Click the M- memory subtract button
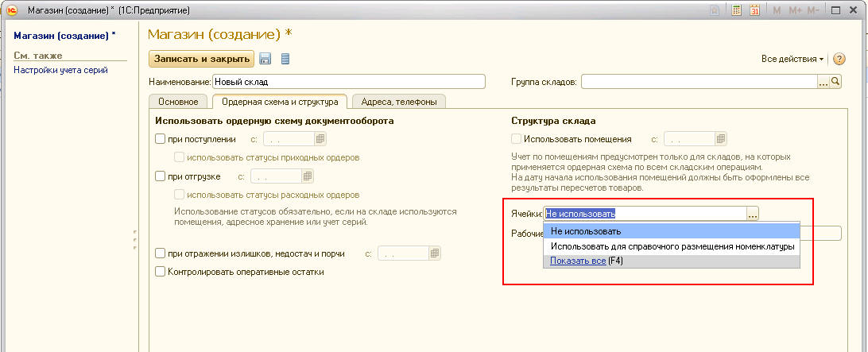The width and height of the screenshot is (868, 352). tap(813, 10)
